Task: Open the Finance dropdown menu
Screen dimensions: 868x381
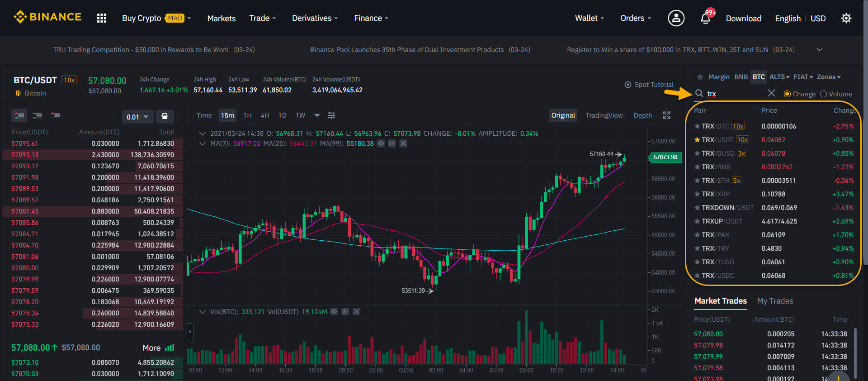Action: 371,18
